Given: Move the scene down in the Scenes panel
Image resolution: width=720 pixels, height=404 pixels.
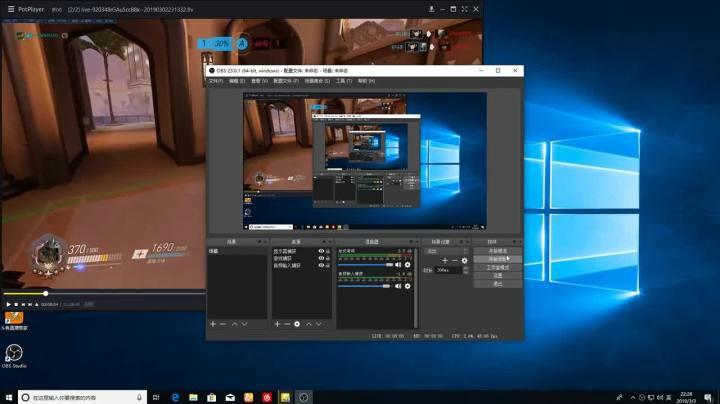Looking at the screenshot, I should (x=244, y=324).
